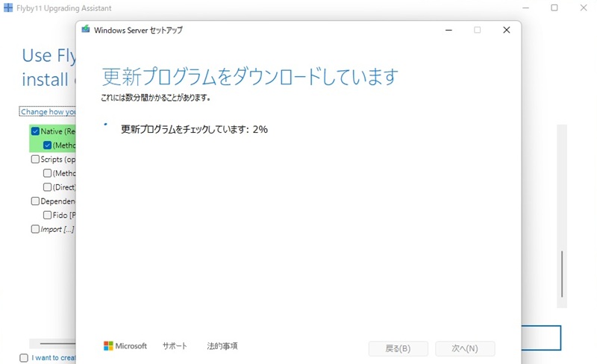This screenshot has height=364, width=597.
Task: Click the Windows Server setup title icon
Action: tap(86, 30)
